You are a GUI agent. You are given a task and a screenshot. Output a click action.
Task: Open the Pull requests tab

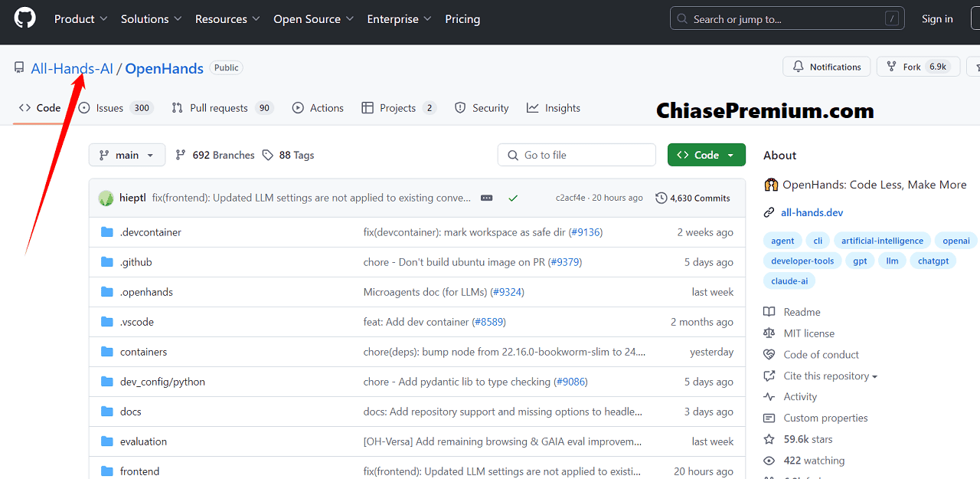point(222,108)
